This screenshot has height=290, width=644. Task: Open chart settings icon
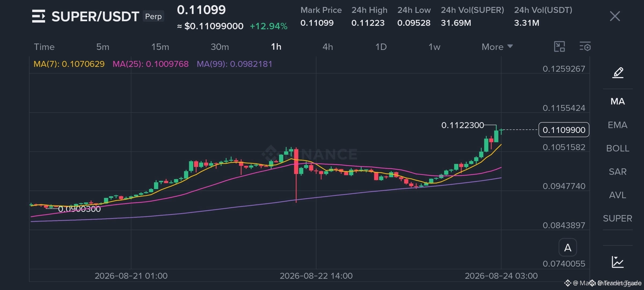tap(585, 46)
